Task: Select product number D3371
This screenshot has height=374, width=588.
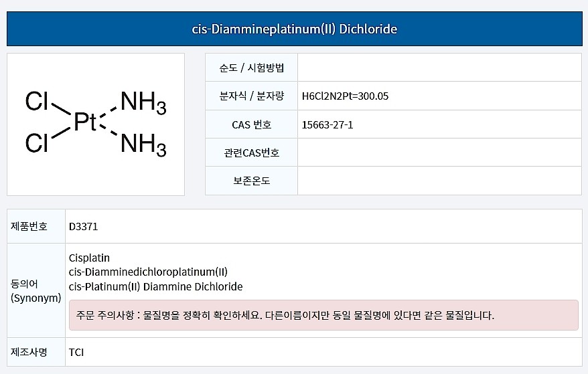Action: pos(83,226)
